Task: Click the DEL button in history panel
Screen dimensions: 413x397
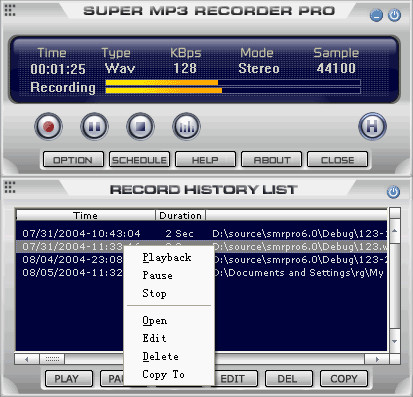Action: tap(289, 378)
